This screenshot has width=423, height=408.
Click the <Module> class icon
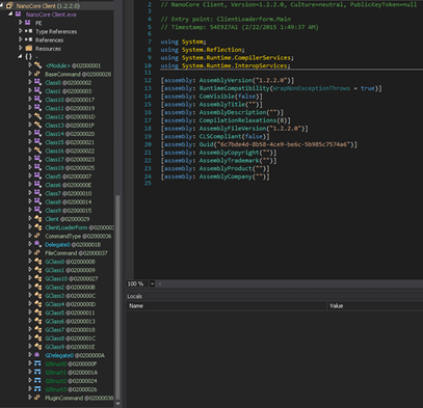[x=38, y=65]
